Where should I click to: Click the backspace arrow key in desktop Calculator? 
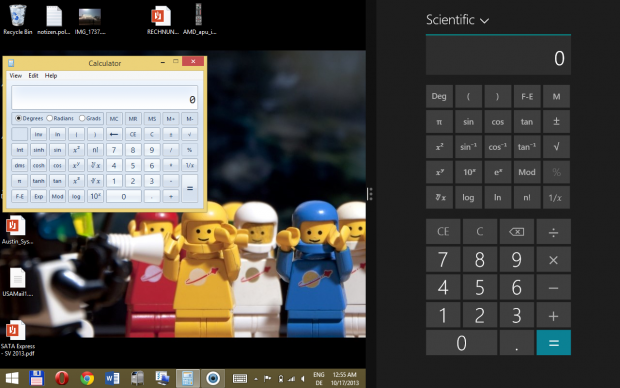(x=114, y=134)
